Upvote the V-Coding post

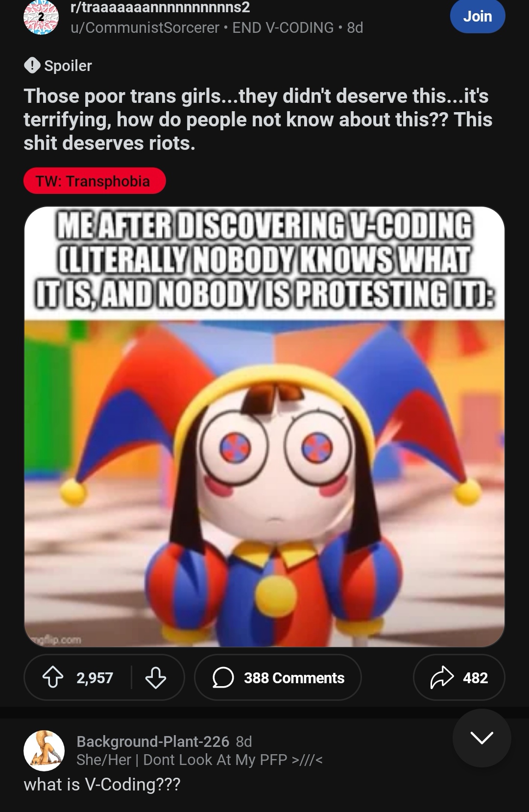click(x=53, y=678)
